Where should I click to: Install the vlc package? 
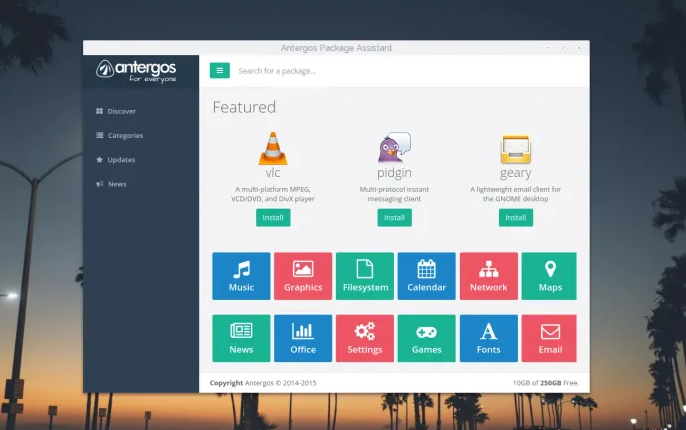273,217
